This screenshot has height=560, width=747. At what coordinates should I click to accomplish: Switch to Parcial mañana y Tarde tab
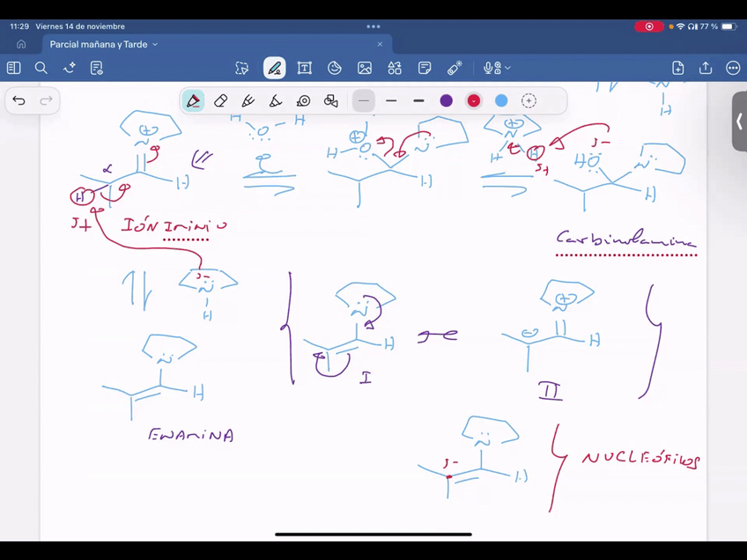point(218,44)
